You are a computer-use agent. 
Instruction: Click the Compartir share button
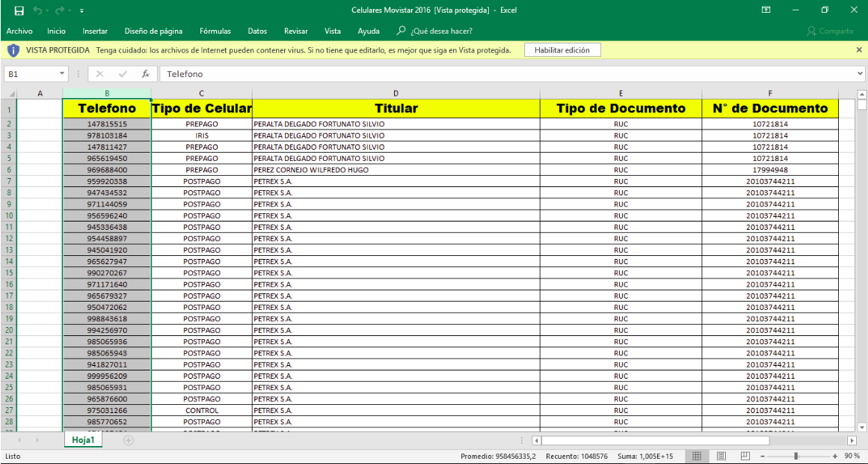(830, 31)
